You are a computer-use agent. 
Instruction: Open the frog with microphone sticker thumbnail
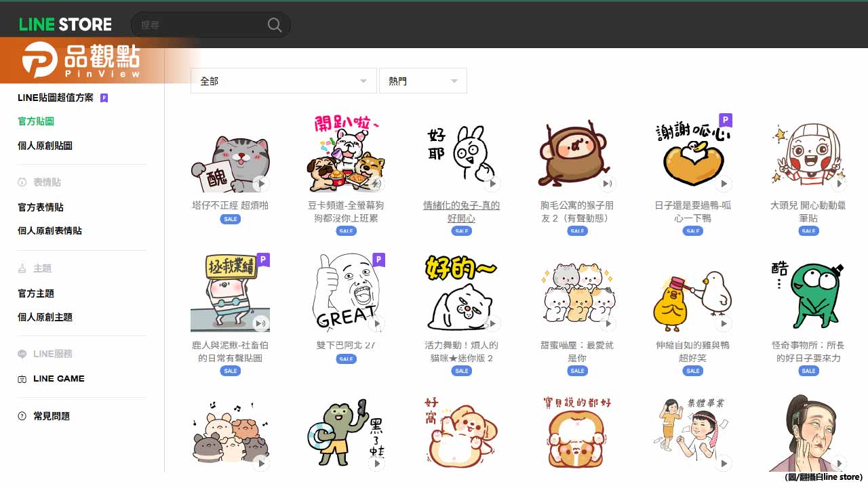pyautogui.click(x=346, y=432)
